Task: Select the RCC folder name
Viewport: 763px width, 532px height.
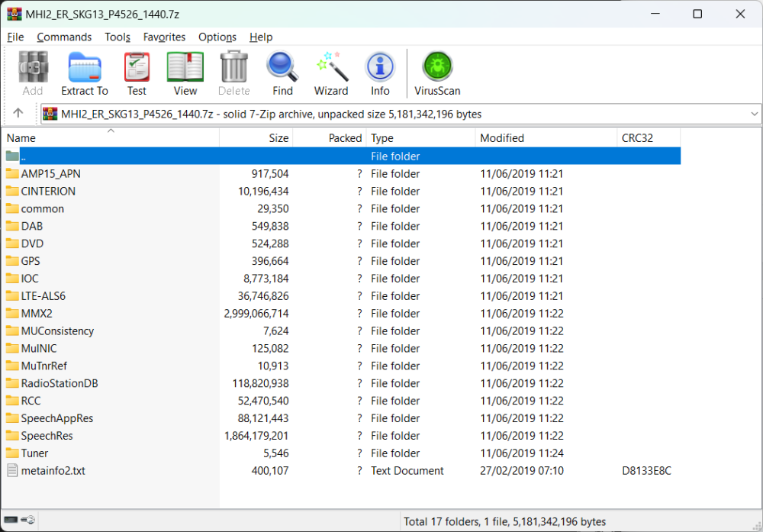Action: click(31, 401)
